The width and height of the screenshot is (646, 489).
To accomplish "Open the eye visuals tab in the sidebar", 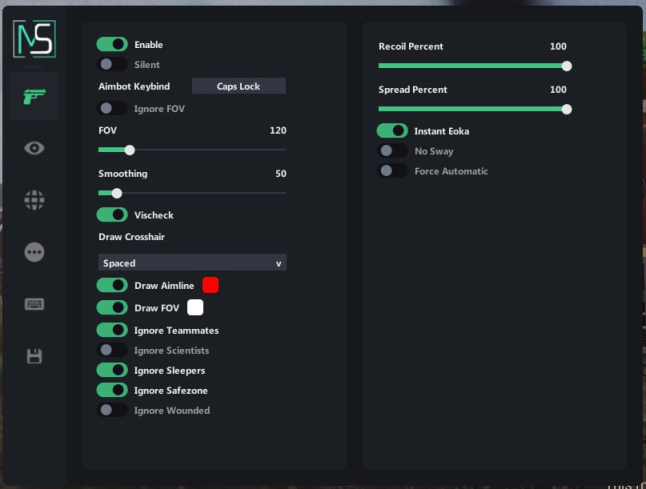I will (34, 148).
